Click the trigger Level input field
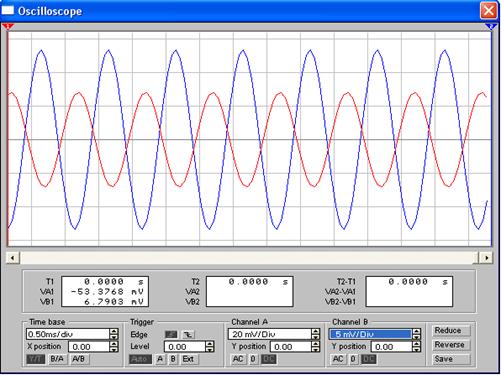 185,347
